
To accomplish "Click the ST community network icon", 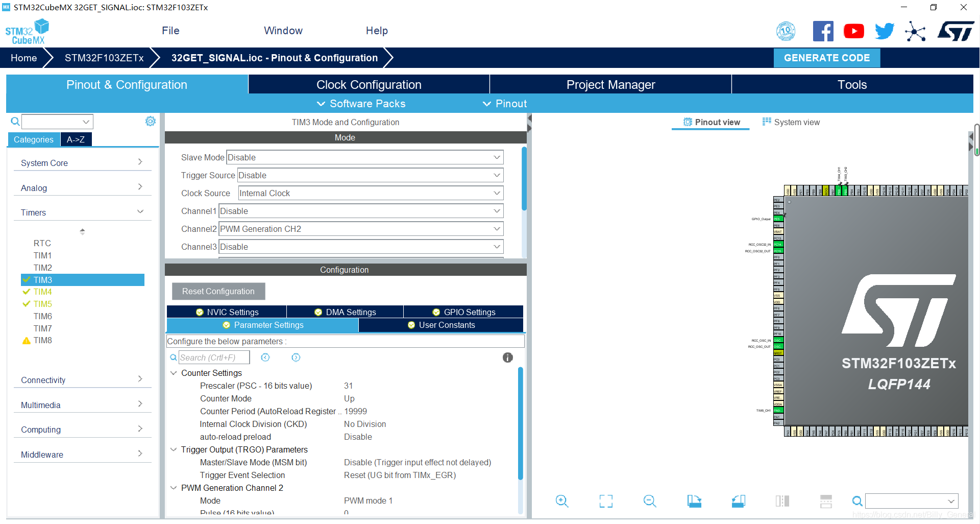I will coord(915,31).
